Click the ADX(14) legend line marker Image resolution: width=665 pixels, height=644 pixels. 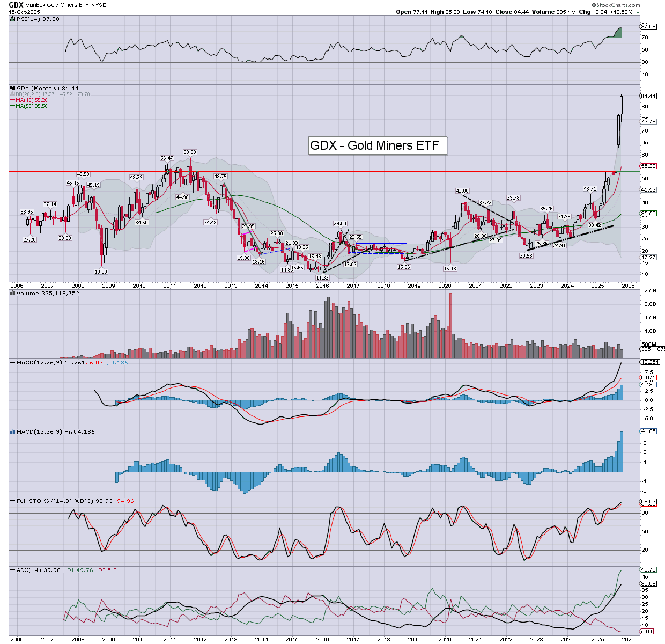coord(13,570)
